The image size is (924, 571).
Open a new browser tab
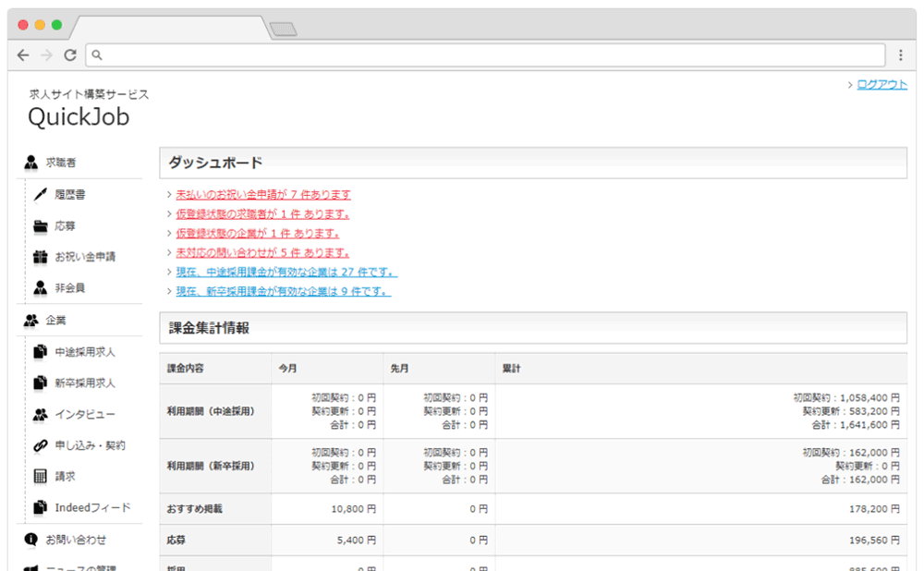(x=283, y=30)
